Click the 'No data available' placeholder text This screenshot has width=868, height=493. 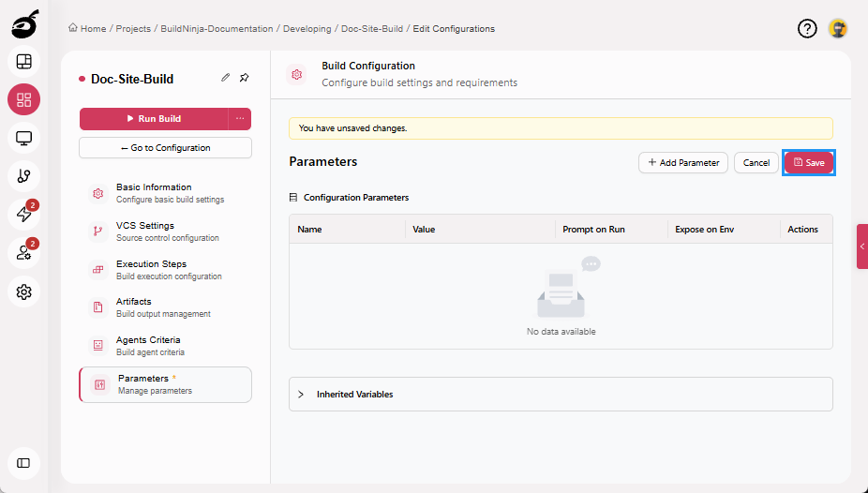561,332
